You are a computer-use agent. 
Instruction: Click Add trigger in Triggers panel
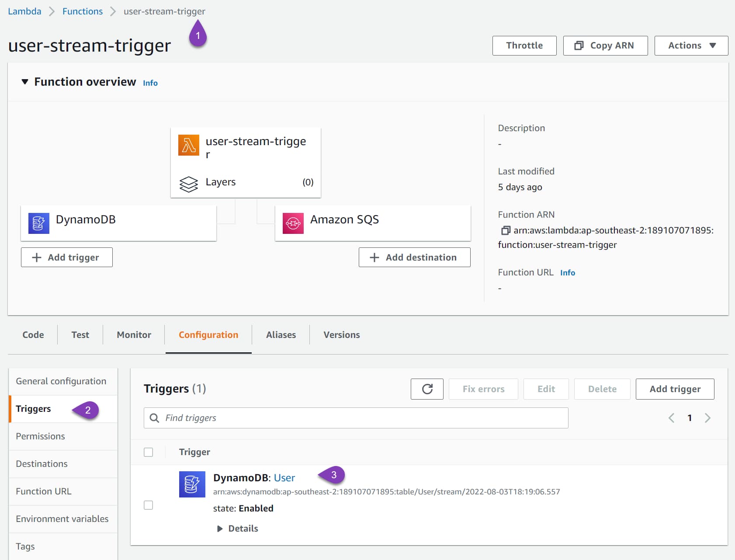tap(675, 389)
